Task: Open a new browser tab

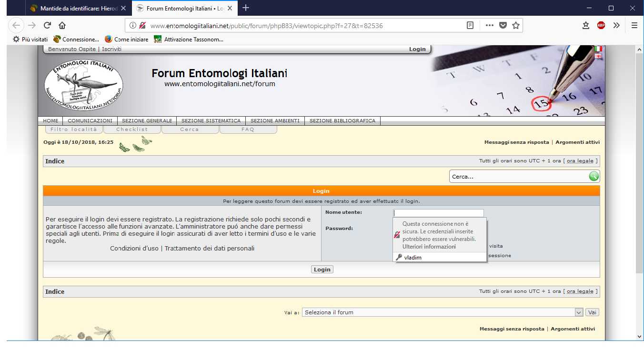Action: [x=246, y=8]
